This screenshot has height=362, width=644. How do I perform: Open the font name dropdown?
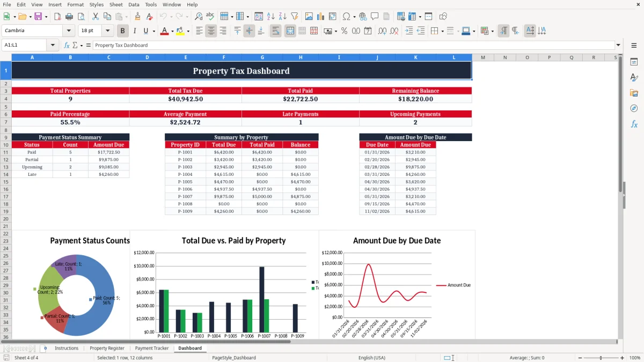pyautogui.click(x=68, y=31)
